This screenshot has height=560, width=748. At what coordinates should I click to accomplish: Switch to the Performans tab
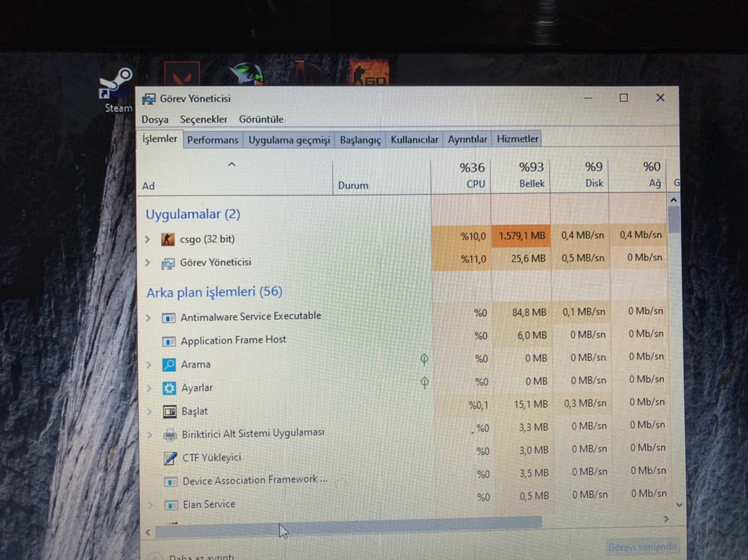pos(213,140)
